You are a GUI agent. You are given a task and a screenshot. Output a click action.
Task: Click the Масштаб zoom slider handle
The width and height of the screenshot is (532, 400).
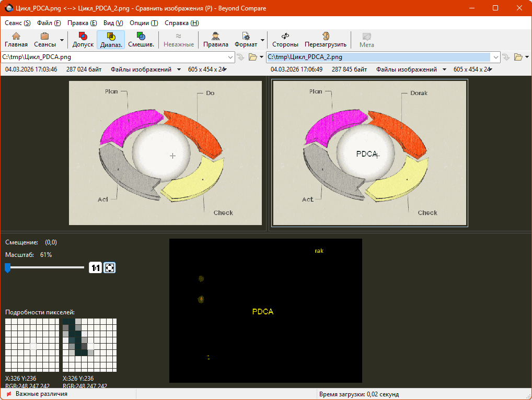pyautogui.click(x=7, y=268)
